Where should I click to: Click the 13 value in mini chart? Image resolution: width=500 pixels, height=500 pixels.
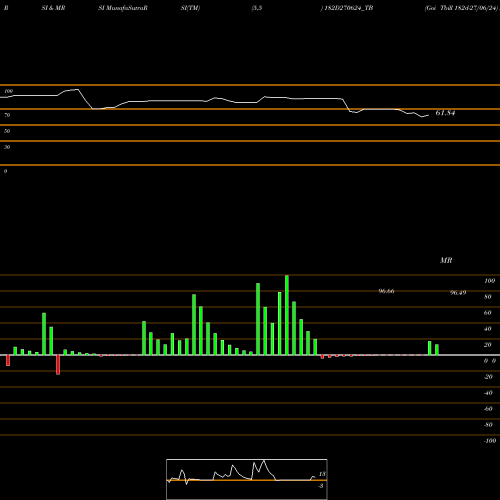point(322,474)
